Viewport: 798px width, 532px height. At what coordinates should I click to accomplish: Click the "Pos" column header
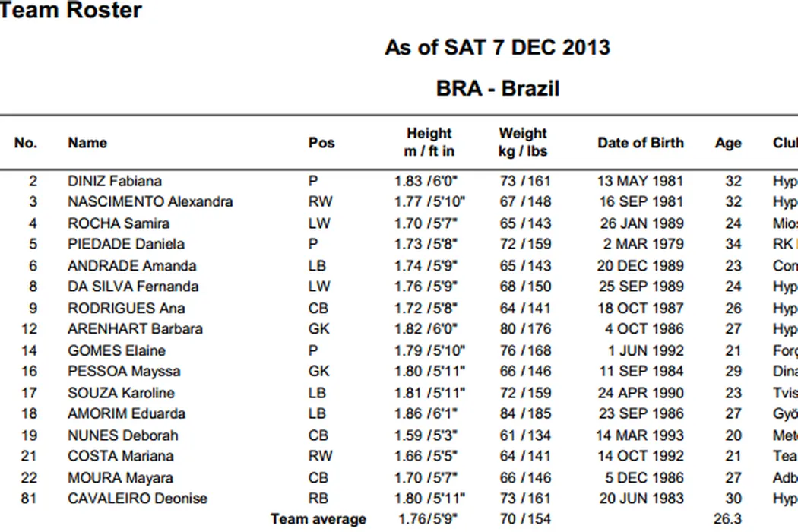click(321, 143)
